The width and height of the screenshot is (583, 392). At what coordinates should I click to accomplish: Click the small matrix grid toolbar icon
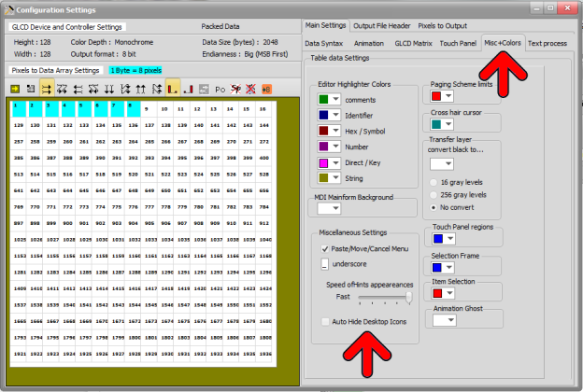click(31, 89)
